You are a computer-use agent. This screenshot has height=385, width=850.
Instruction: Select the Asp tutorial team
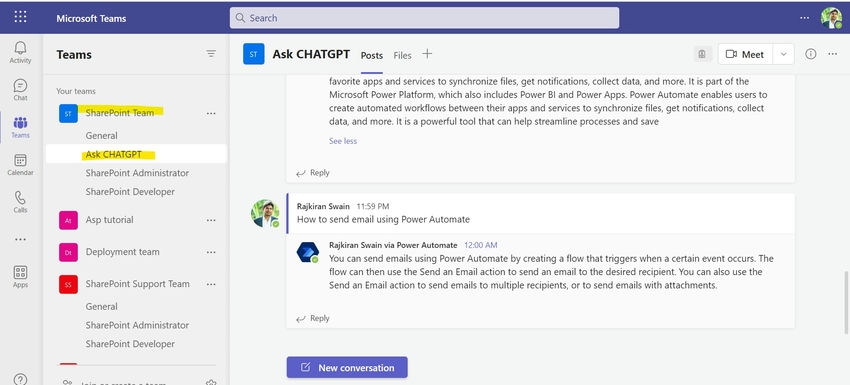(x=110, y=220)
